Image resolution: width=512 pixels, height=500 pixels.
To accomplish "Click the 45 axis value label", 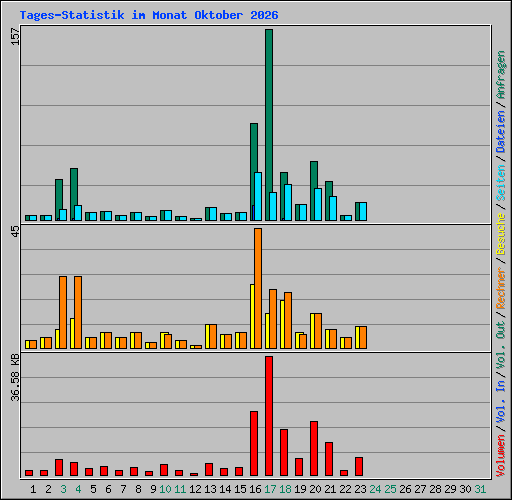I will (16, 232).
